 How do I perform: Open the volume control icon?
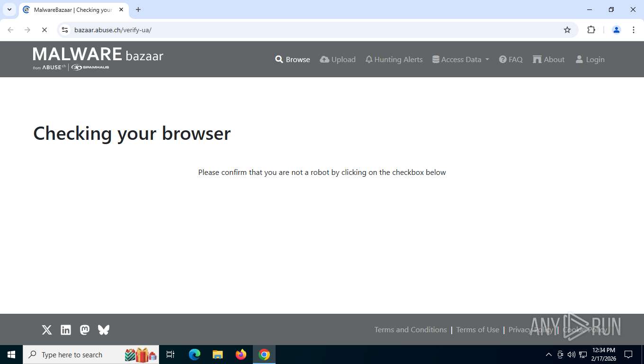pyautogui.click(x=572, y=355)
